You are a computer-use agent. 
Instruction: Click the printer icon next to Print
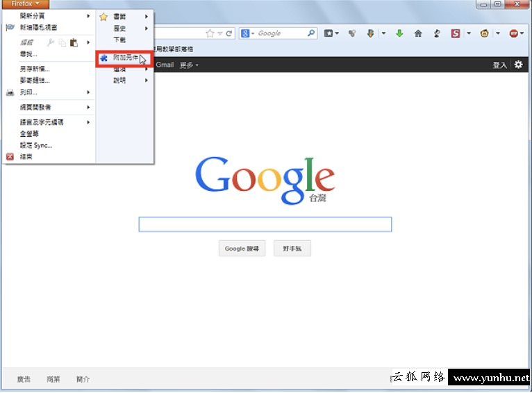[10, 92]
